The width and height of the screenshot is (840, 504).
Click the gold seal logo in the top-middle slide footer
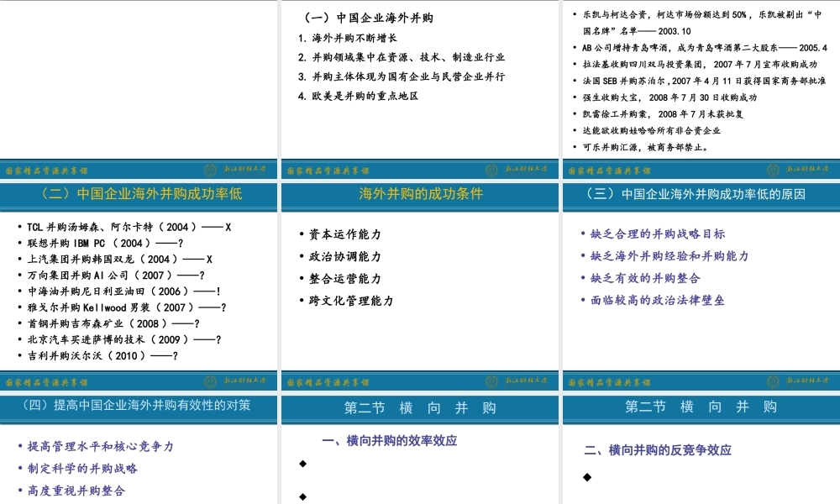pyautogui.click(x=490, y=168)
